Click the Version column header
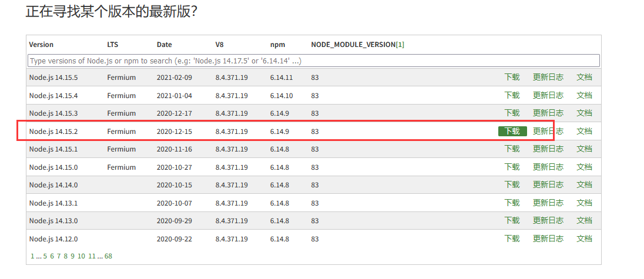Image resolution: width=644 pixels, height=279 pixels. 41,45
